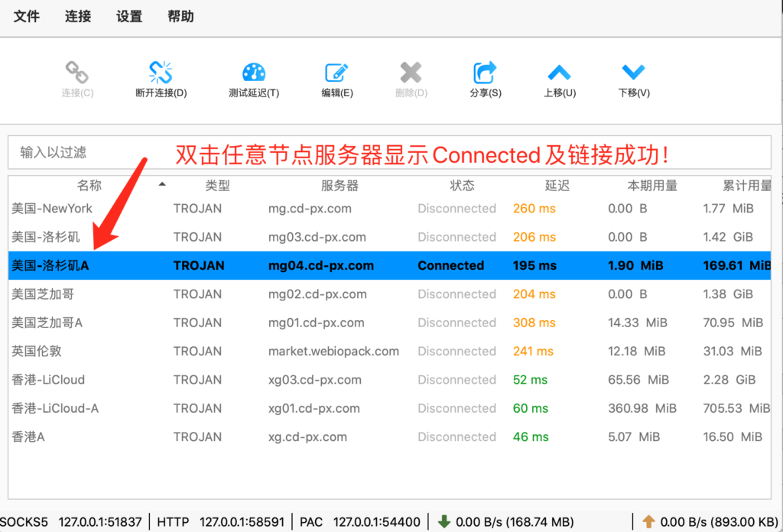Select the 测试延迟(T) latency test icon
Image resolution: width=783 pixels, height=532 pixels.
click(253, 76)
